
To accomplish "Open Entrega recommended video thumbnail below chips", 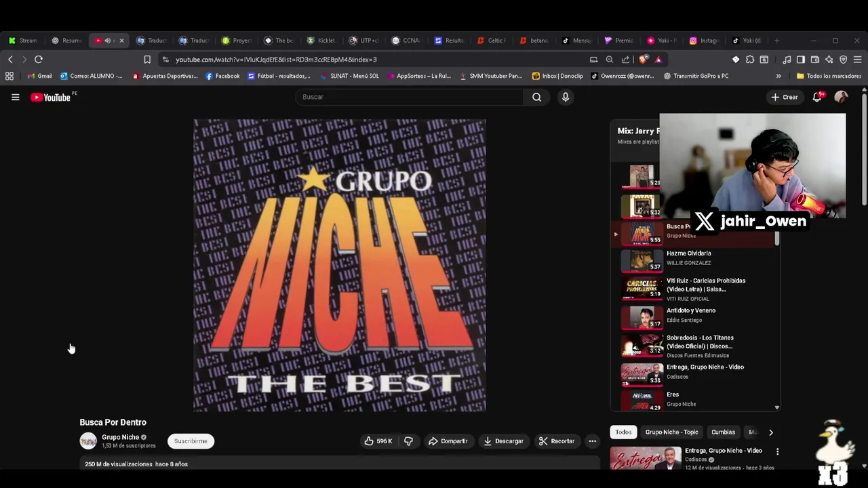I will 646,459.
